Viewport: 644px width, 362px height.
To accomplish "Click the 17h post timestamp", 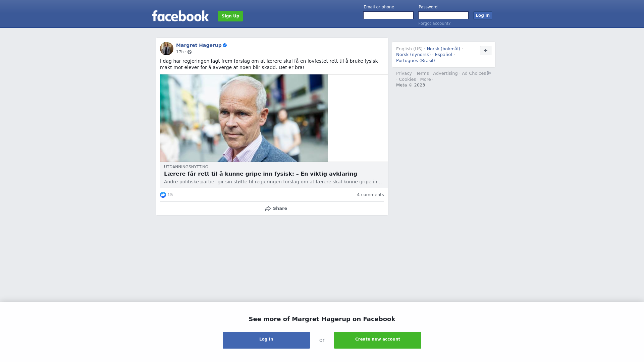I will pos(180,52).
